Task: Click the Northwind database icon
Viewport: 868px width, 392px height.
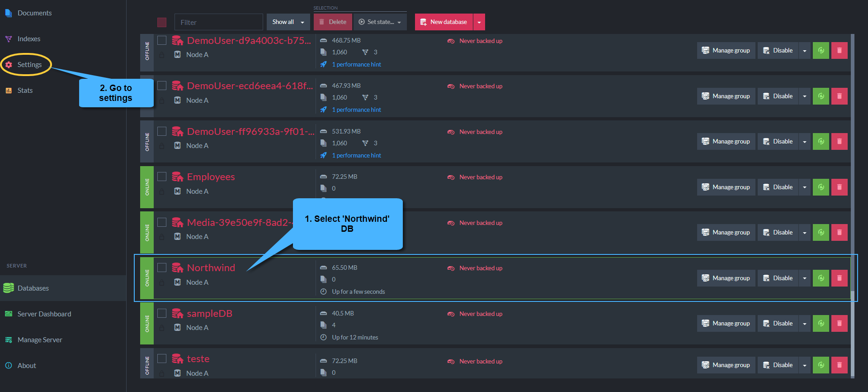Action: point(177,268)
